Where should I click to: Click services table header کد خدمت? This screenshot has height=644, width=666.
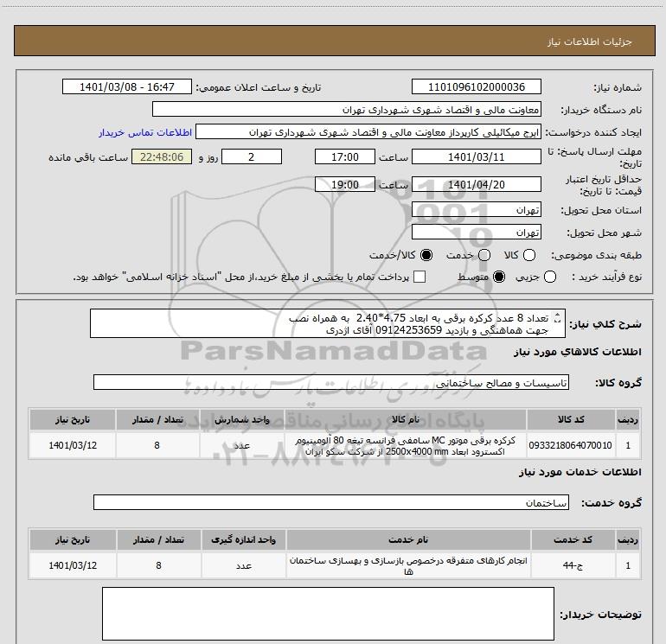[x=573, y=539]
